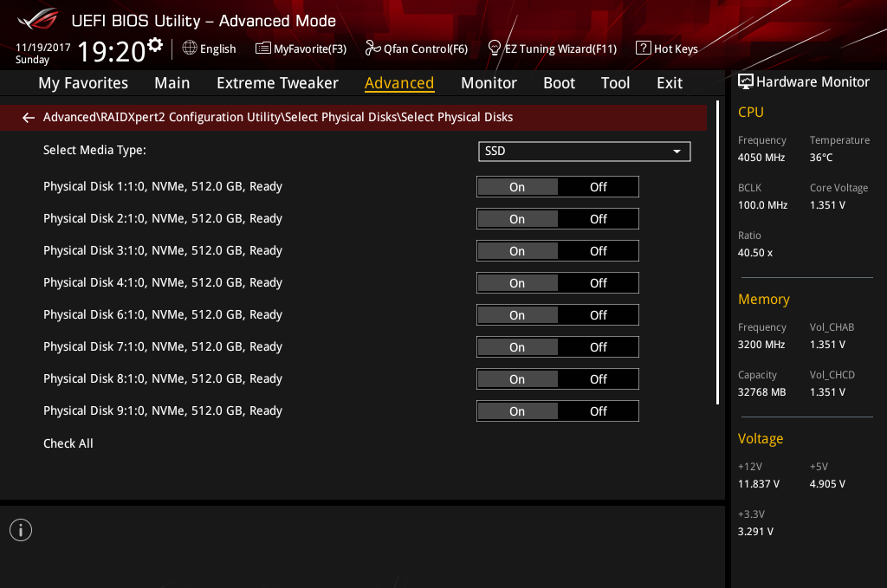The height and width of the screenshot is (588, 887).
Task: Toggle Physical Disk 4:1:0 On/Off switch
Action: [558, 282]
